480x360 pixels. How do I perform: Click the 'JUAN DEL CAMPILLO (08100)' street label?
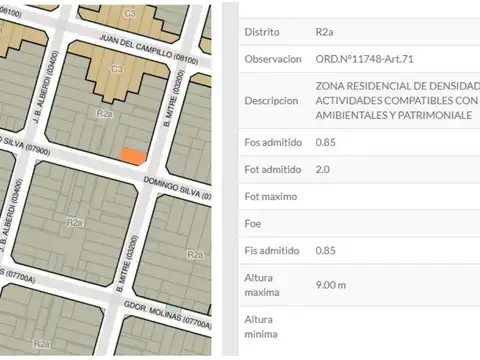(x=149, y=49)
